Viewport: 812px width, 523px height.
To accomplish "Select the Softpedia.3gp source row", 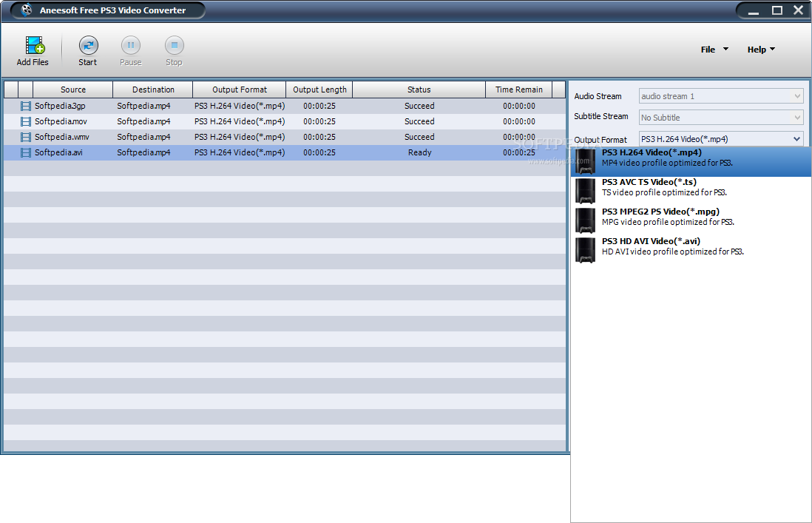I will click(x=60, y=107).
